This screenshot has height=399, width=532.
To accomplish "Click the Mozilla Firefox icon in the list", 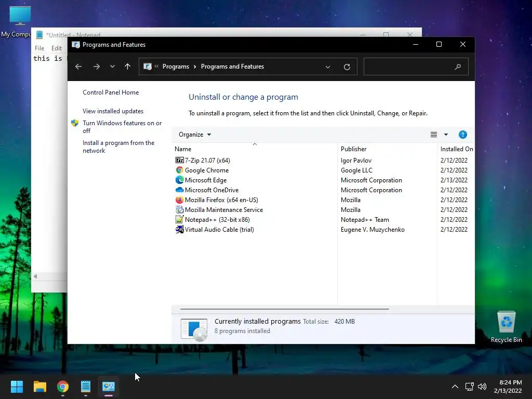I will point(179,199).
